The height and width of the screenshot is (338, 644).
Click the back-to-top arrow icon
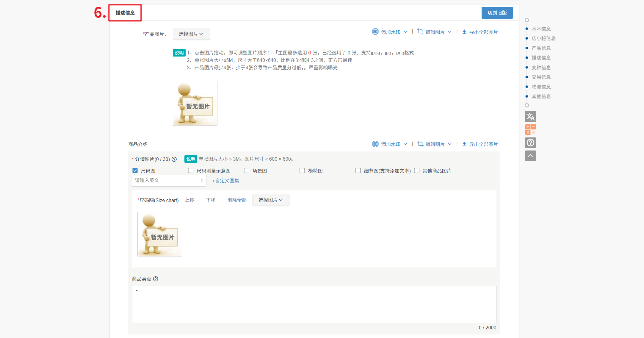point(530,156)
